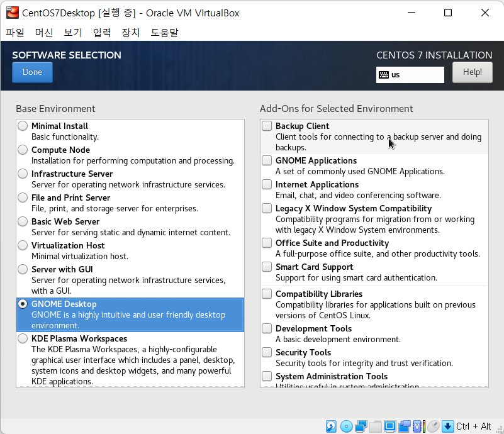Select the Minimal Install radio button
Viewport: 504px width, 434px height.
click(x=23, y=126)
